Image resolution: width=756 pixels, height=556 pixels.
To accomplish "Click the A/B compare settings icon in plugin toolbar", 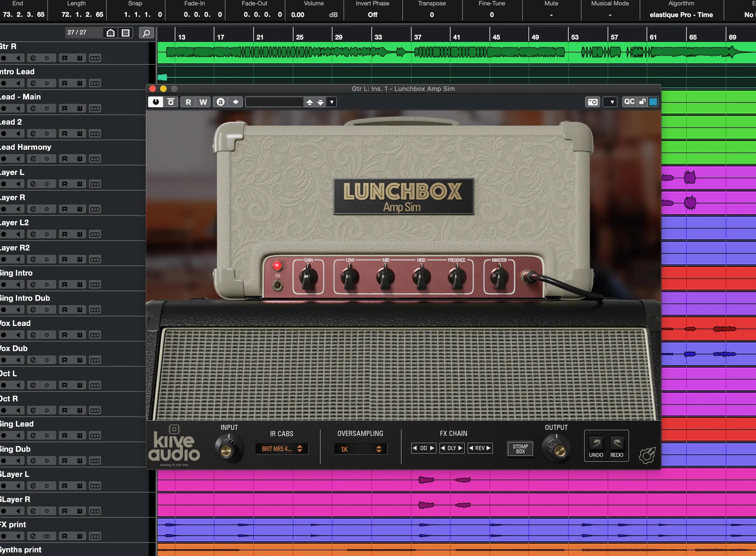I will (171, 102).
